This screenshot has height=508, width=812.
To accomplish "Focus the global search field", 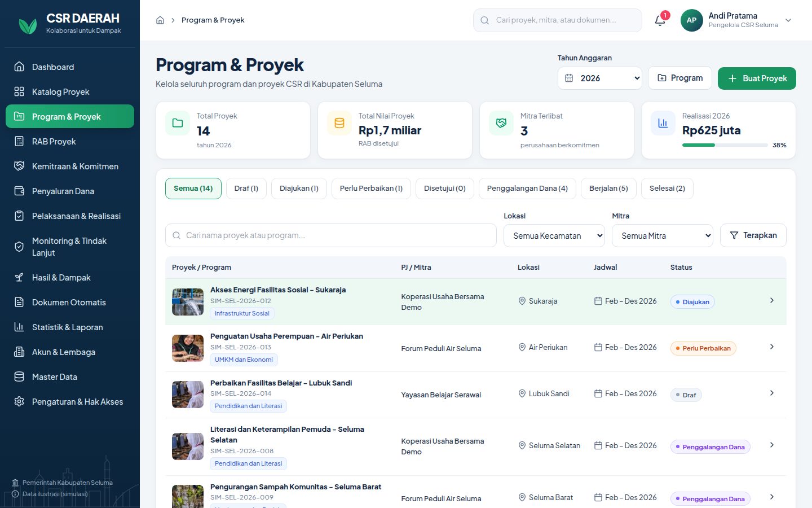I will [x=558, y=20].
